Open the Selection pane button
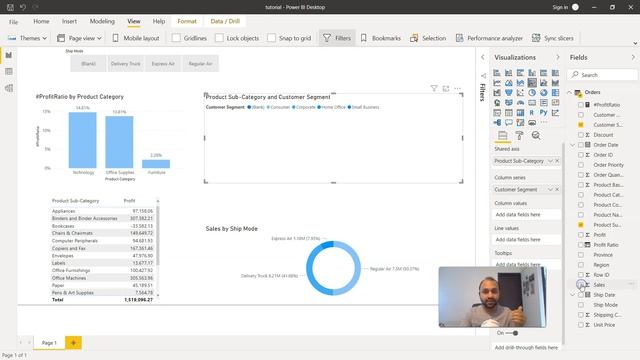This screenshot has height=360, width=640. click(428, 38)
